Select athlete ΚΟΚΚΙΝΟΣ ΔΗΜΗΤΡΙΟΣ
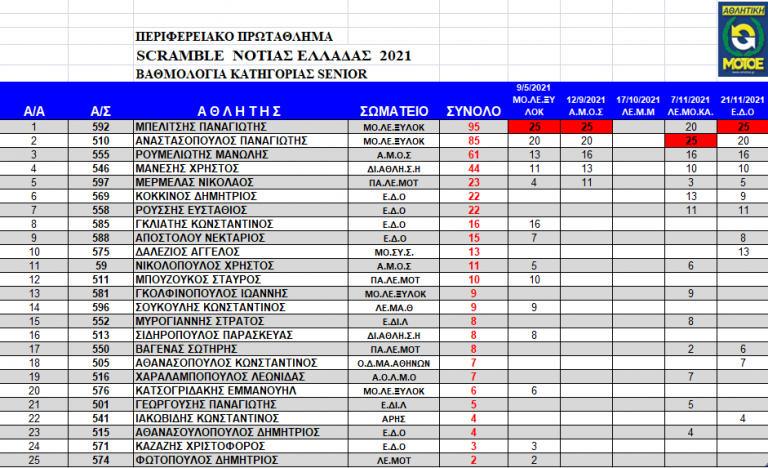This screenshot has height=468, width=768. (x=196, y=197)
